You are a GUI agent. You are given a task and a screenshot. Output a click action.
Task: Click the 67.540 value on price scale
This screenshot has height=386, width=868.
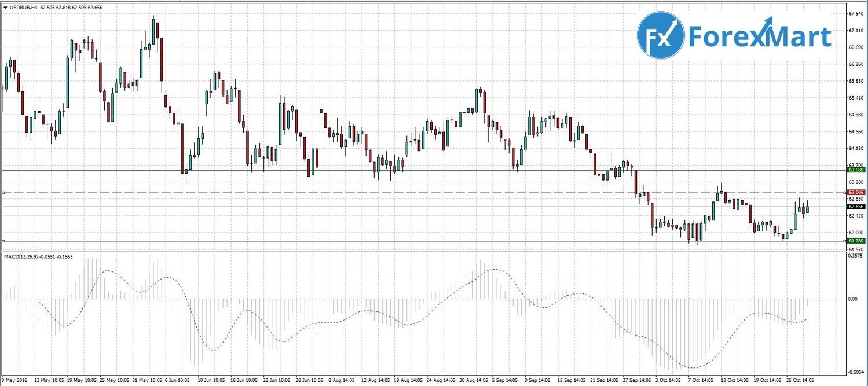[856, 13]
